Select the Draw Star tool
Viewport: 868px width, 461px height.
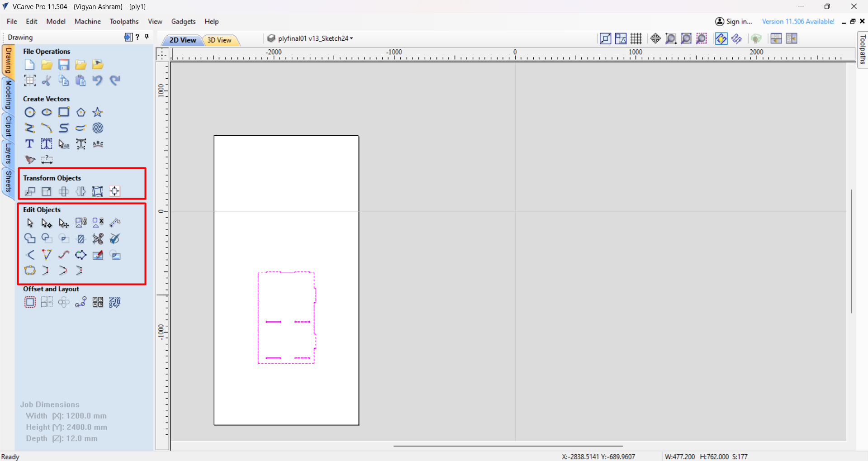[98, 112]
